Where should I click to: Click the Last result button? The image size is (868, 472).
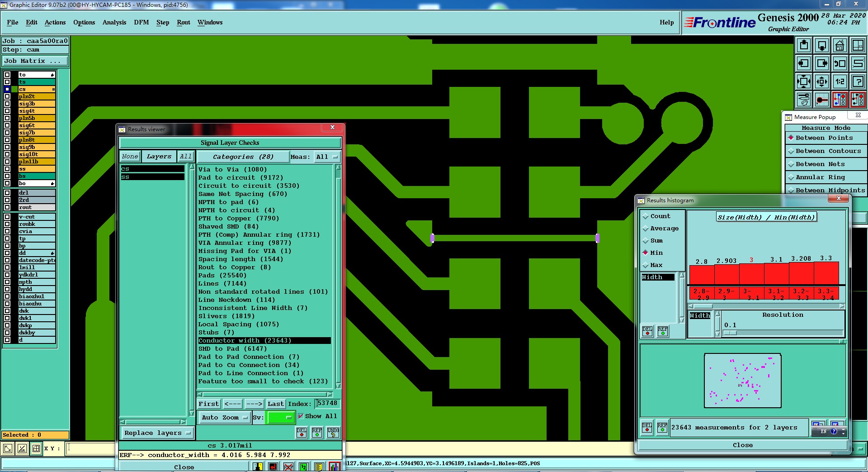coord(275,404)
